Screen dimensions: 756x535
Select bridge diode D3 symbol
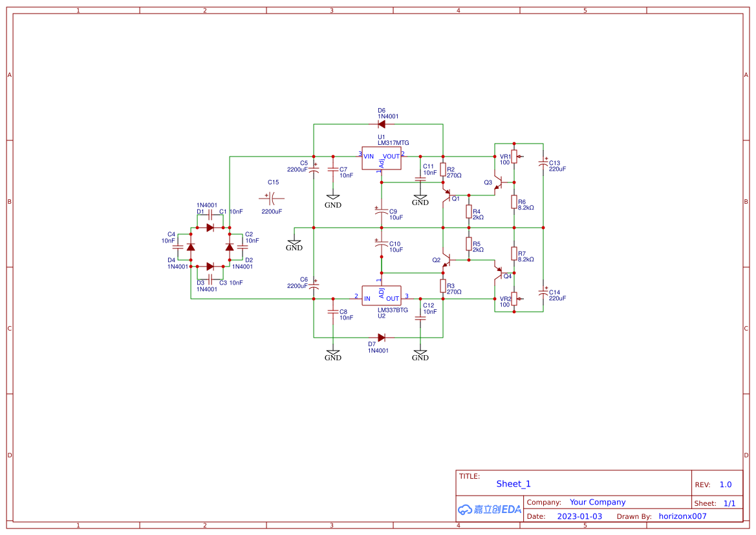click(210, 267)
